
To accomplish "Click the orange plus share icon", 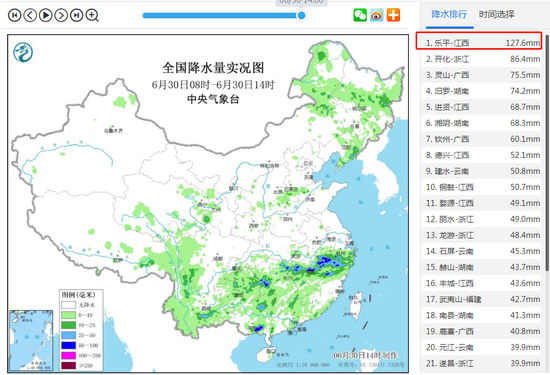I will pos(393,15).
